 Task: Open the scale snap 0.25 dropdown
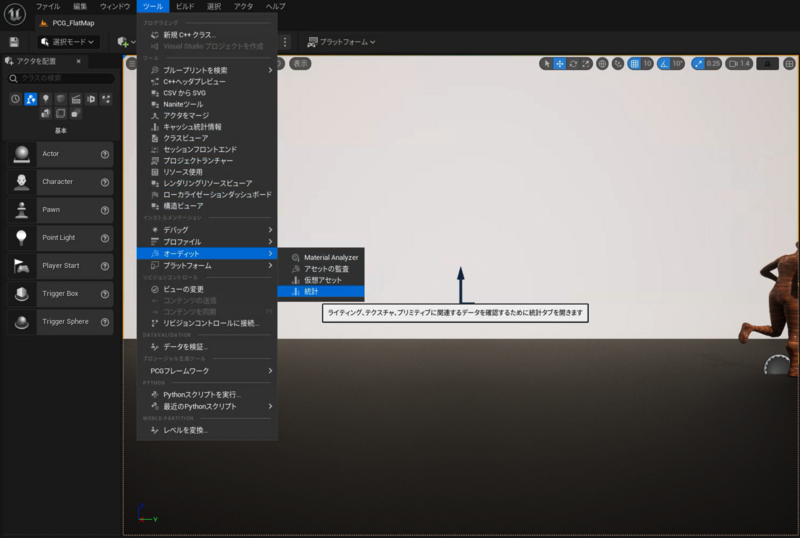(x=713, y=64)
